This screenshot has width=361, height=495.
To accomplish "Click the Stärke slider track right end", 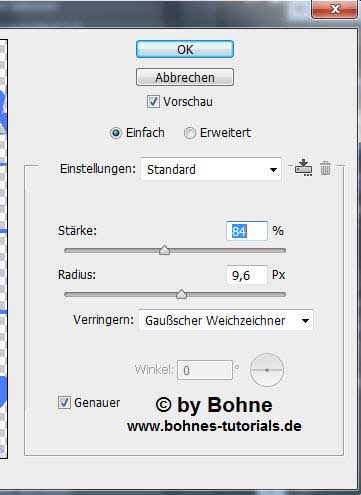I will coord(283,250).
